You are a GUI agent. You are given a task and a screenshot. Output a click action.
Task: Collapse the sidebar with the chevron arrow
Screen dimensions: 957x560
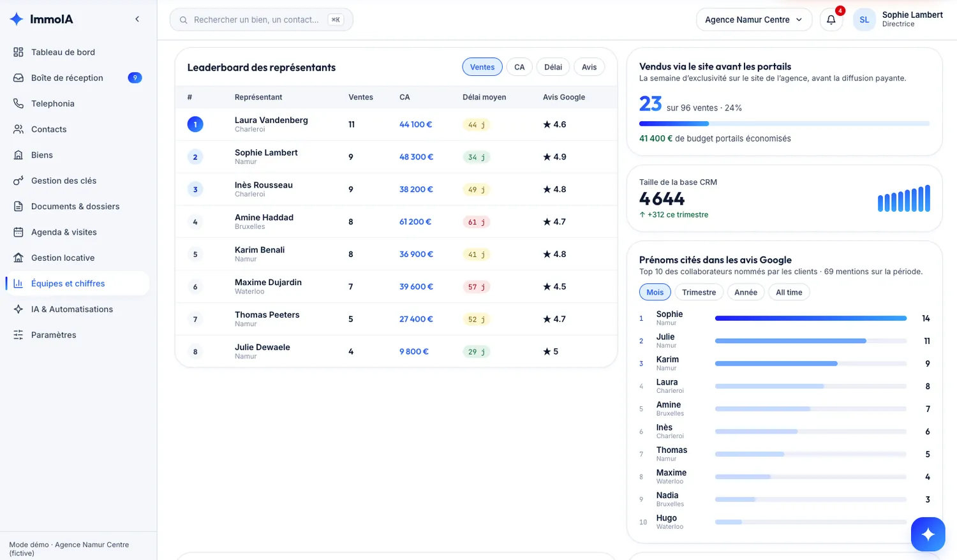137,19
